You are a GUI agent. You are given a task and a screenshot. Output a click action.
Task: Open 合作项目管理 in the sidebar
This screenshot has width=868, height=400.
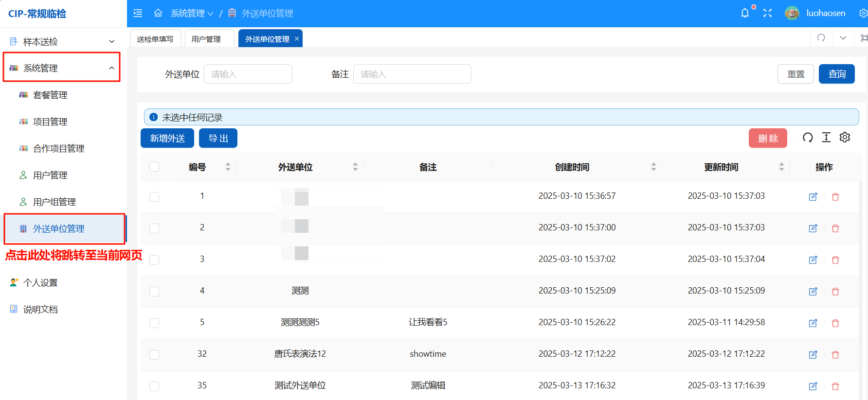coord(58,149)
